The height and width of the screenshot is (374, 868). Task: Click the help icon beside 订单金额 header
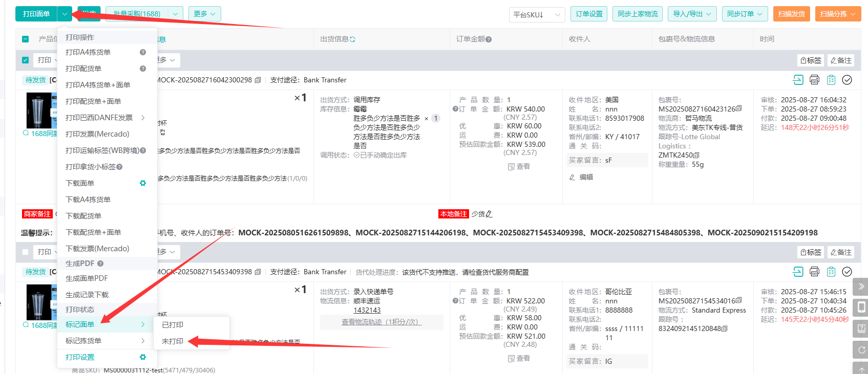(x=489, y=39)
